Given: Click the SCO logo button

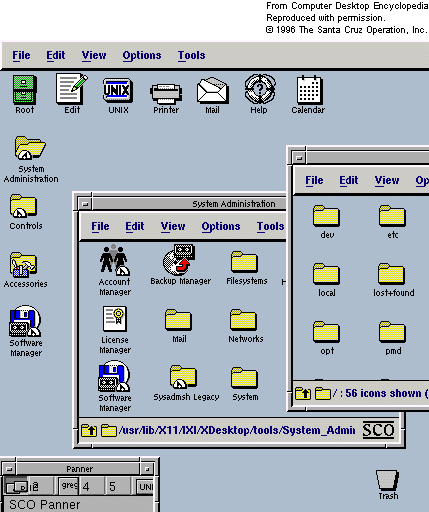Looking at the screenshot, I should 379,430.
